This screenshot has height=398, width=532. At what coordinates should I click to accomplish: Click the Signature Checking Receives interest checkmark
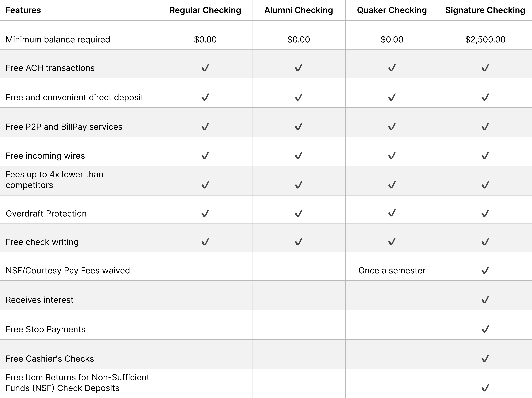(485, 300)
